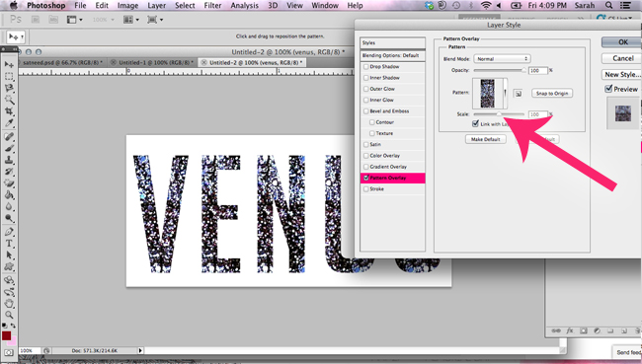The image size is (642, 364).
Task: Select the 3D Object Rotate tool
Action: (x=9, y=280)
